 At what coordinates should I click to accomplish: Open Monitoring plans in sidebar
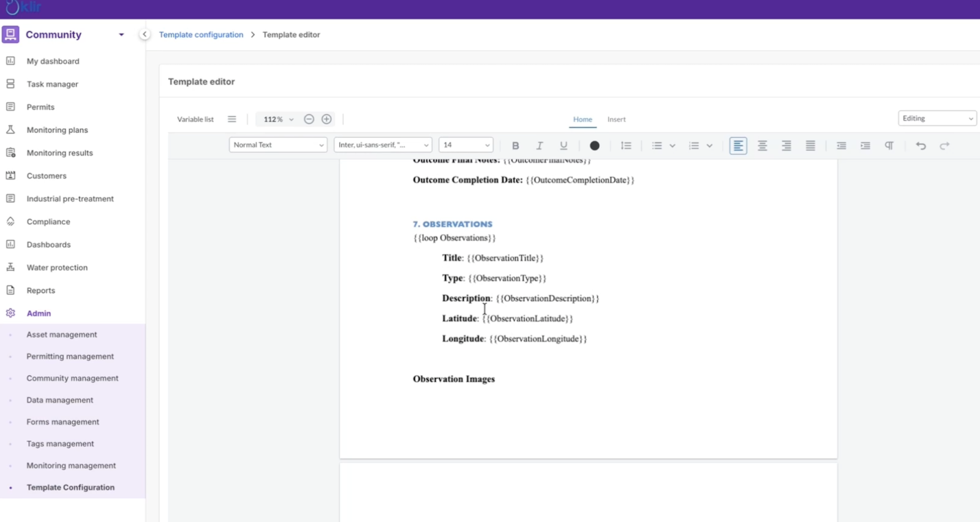pyautogui.click(x=57, y=130)
